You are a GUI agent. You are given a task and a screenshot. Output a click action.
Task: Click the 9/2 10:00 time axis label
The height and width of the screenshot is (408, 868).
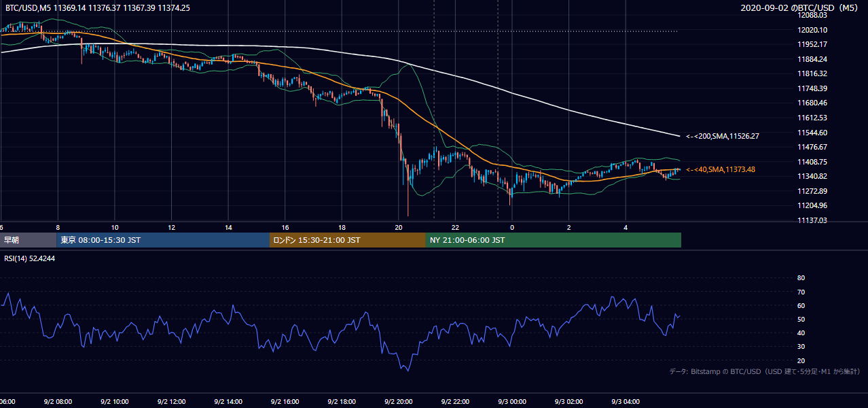(115, 402)
